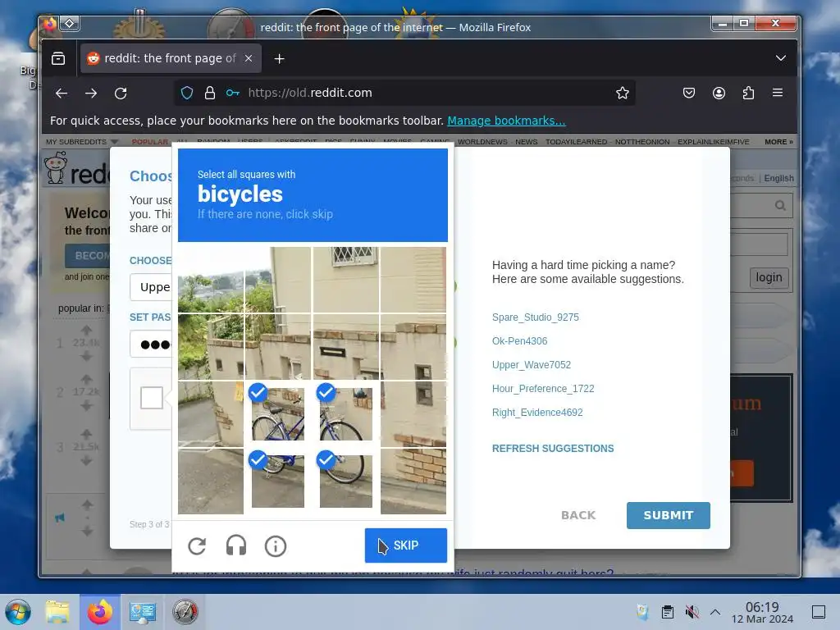Select the reddit front page tab
The height and width of the screenshot is (630, 840).
coord(171,58)
